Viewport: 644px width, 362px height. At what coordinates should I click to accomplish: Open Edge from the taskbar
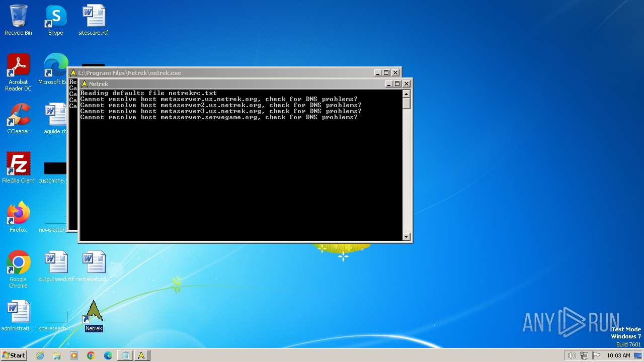click(x=108, y=355)
